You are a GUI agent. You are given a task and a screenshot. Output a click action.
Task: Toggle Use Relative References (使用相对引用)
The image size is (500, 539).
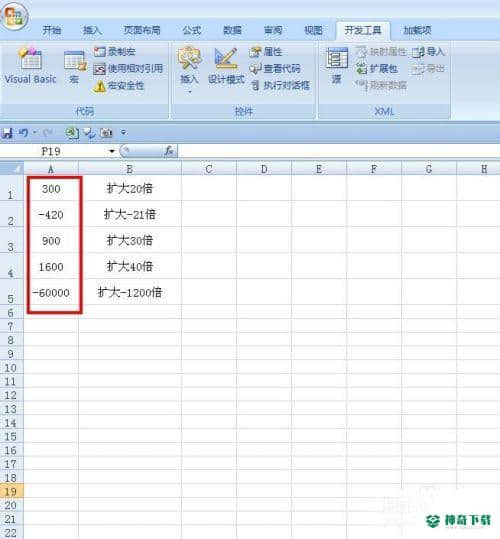pyautogui.click(x=128, y=69)
